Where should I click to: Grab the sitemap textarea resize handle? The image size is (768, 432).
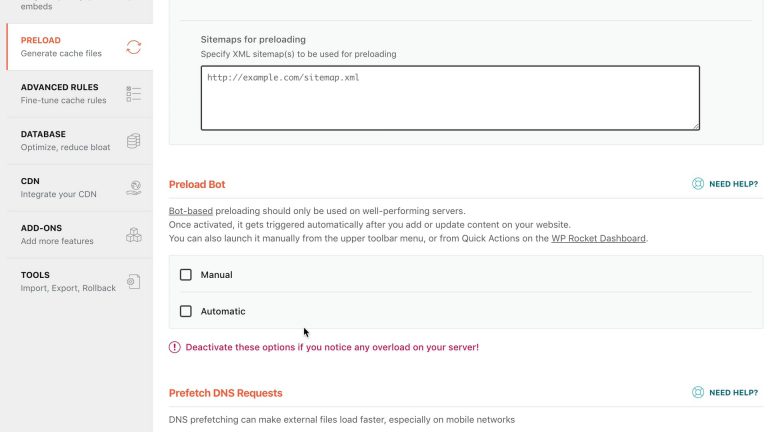point(696,126)
